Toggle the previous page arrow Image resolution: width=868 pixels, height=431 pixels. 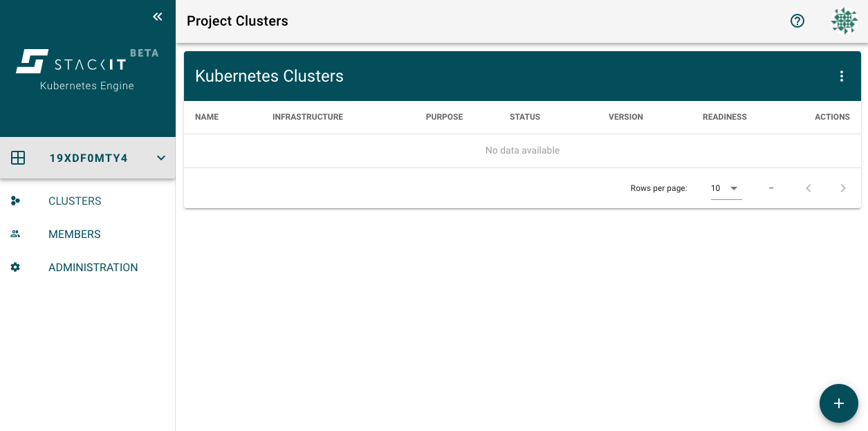[809, 187]
